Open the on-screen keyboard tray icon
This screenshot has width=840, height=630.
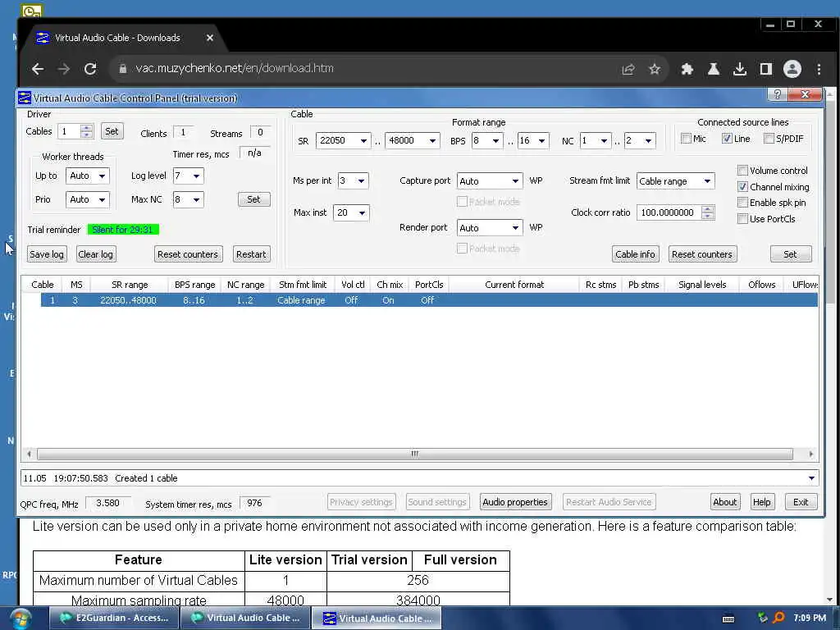coord(728,619)
